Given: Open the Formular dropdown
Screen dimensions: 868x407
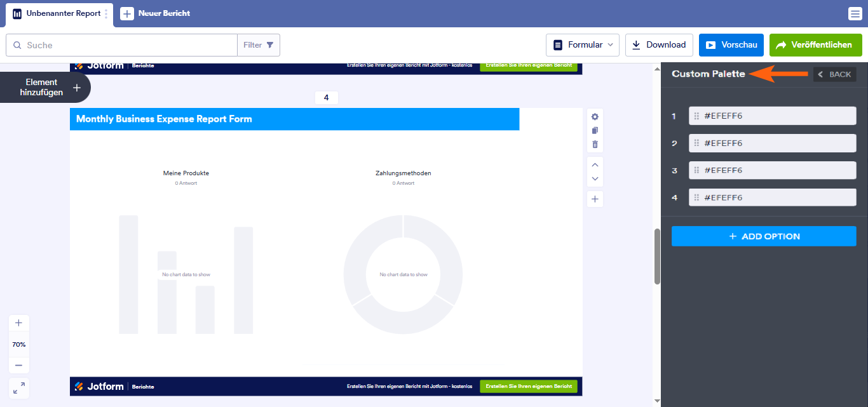Looking at the screenshot, I should coord(583,45).
